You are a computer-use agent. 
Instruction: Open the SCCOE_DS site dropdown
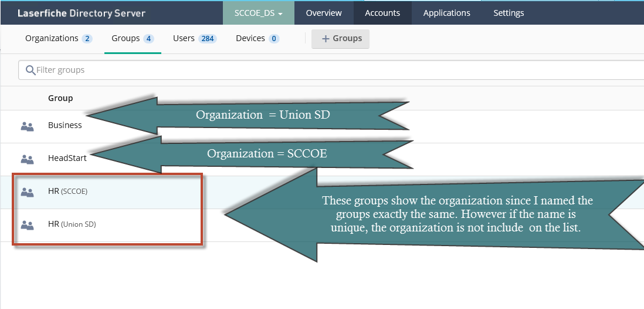(x=258, y=13)
